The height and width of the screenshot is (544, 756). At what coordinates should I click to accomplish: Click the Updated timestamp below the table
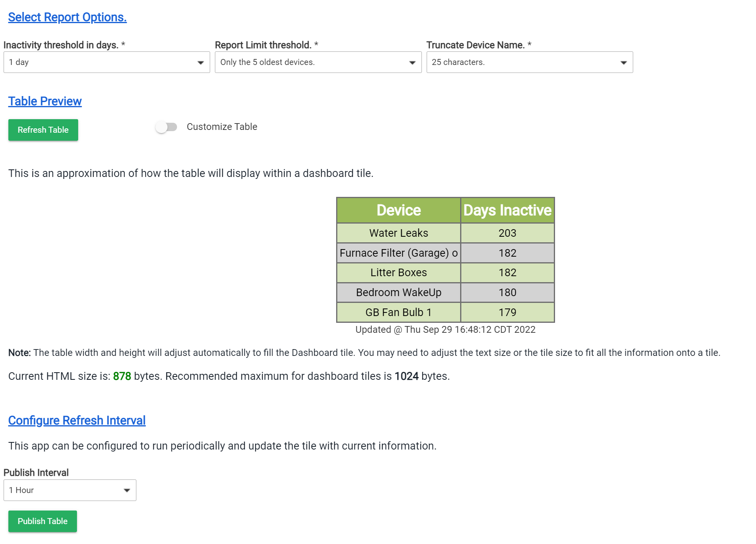click(x=445, y=330)
